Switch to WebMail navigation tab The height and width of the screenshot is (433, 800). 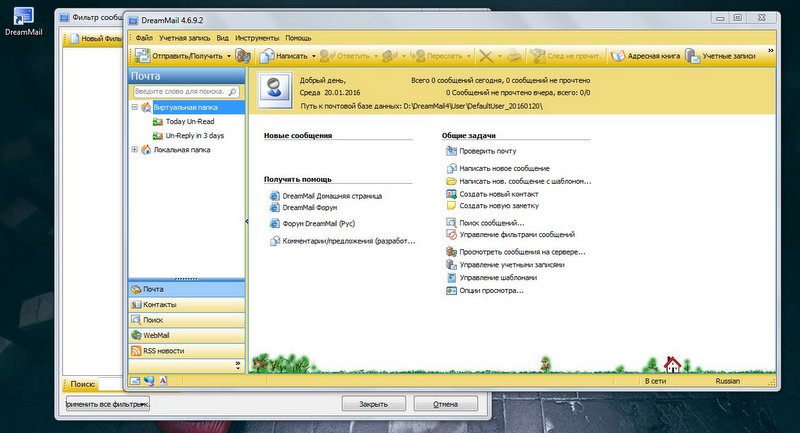point(187,335)
